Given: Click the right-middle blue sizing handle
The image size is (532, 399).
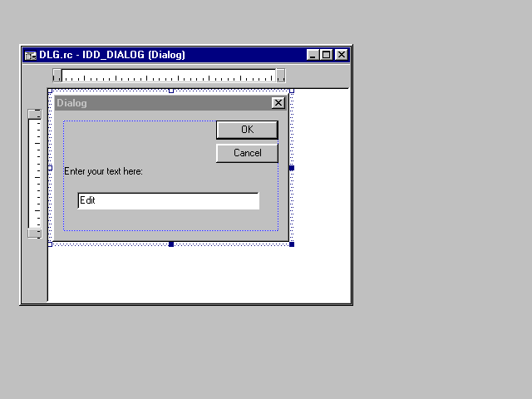Looking at the screenshot, I should click(292, 168).
